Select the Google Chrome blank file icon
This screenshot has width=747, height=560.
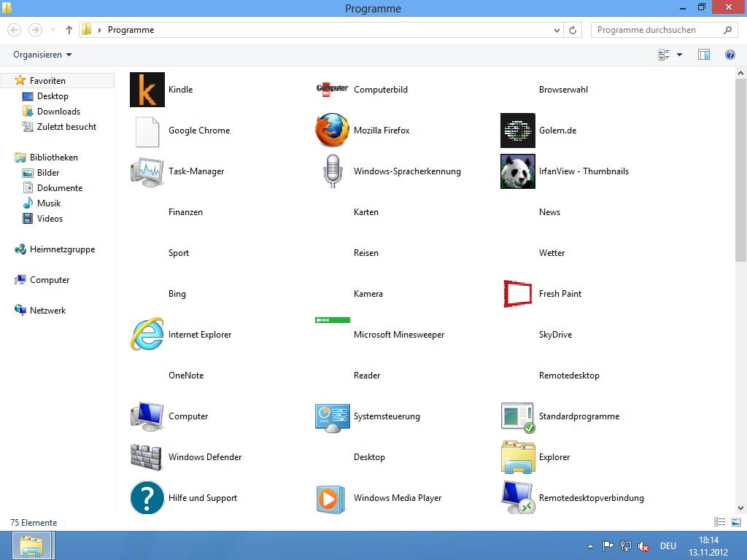[x=147, y=132]
